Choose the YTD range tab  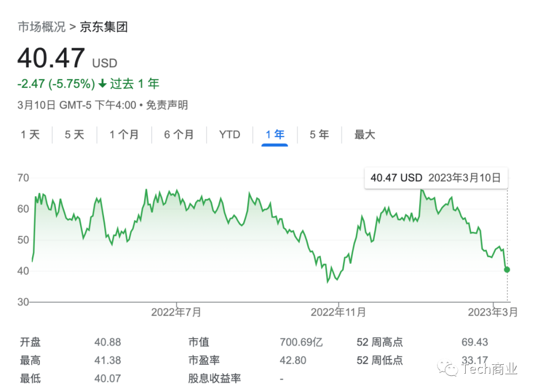coord(230,134)
